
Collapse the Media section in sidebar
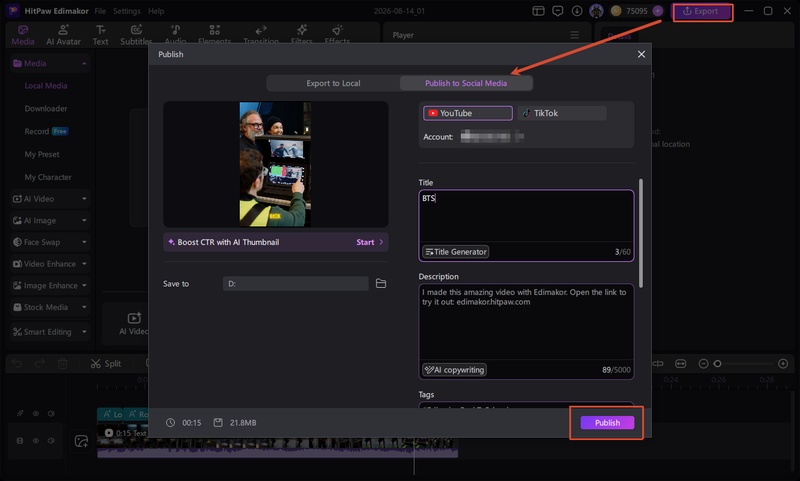pos(84,63)
